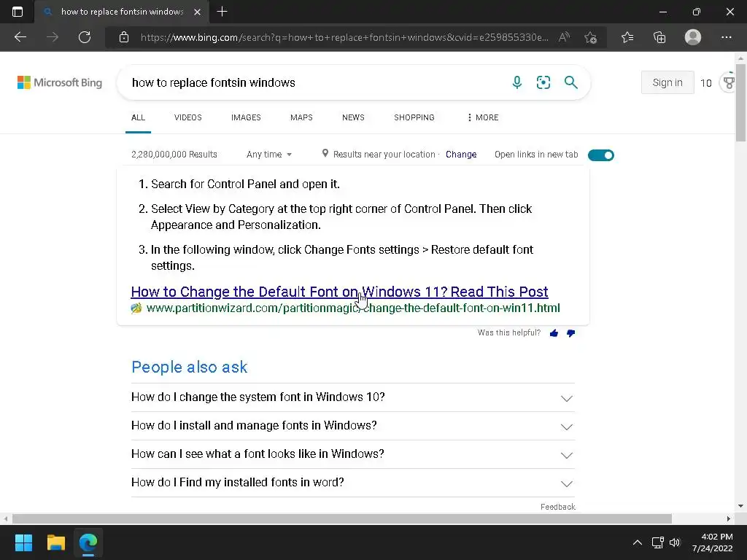Click the magnifier search icon
Viewport: 747px width, 560px height.
tap(570, 82)
